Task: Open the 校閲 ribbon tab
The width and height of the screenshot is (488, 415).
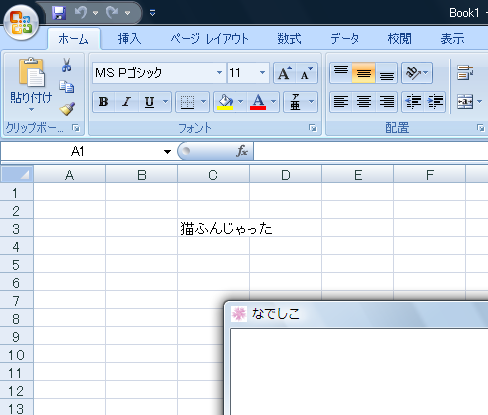Action: [399, 39]
